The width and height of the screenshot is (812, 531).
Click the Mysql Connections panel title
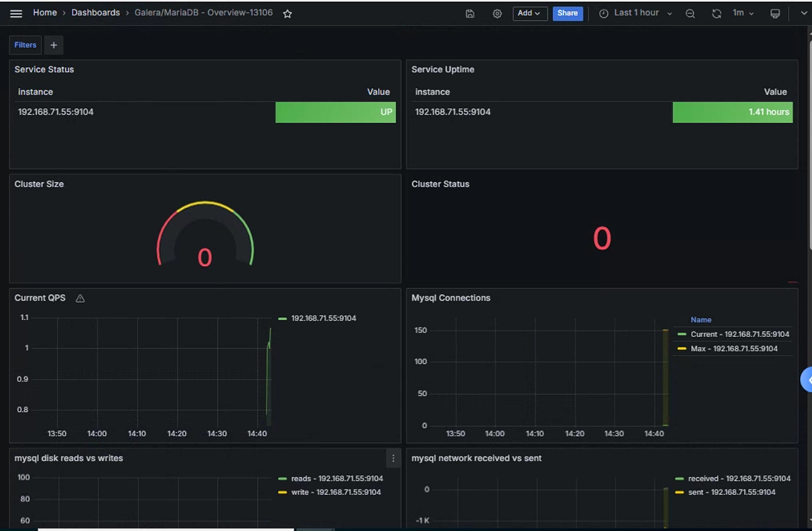point(451,298)
